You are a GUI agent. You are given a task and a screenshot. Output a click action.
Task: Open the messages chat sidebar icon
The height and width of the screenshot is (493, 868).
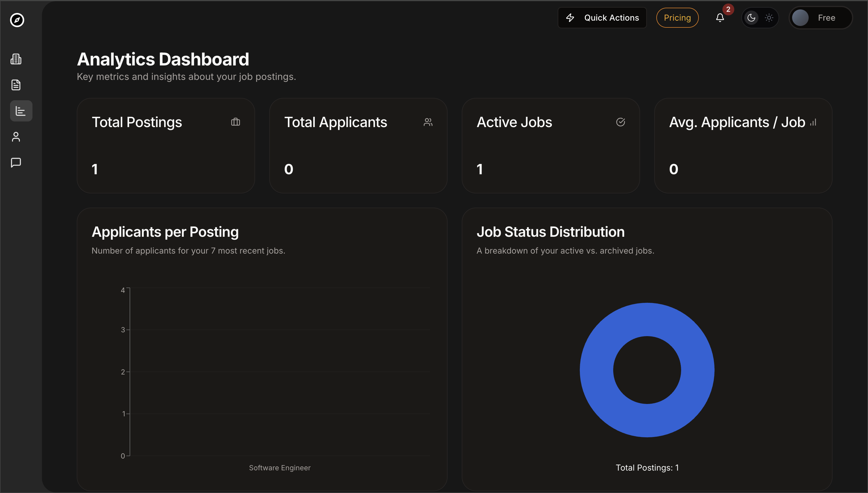click(x=16, y=162)
